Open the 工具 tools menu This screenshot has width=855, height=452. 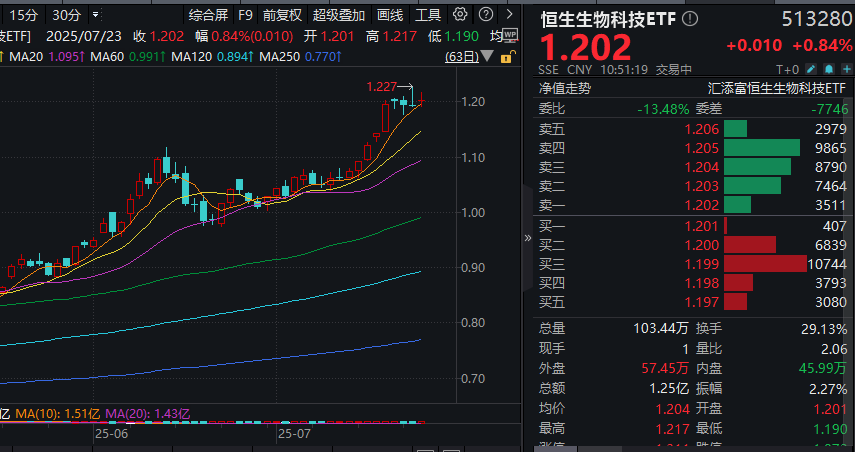[428, 15]
